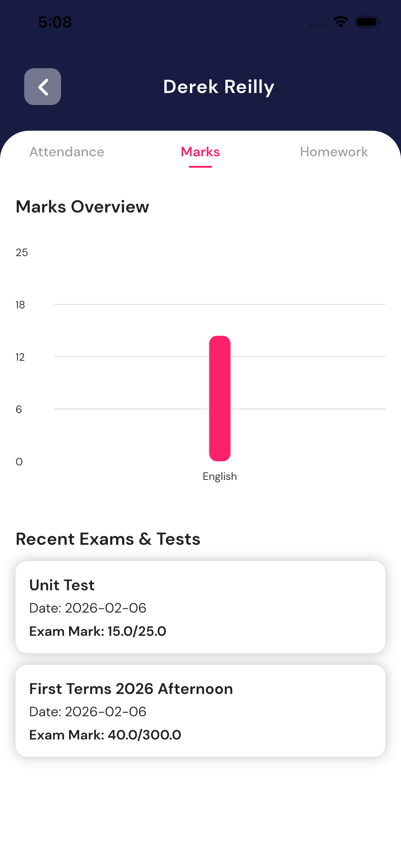
Task: Tap the battery indicator icon
Action: 367,22
